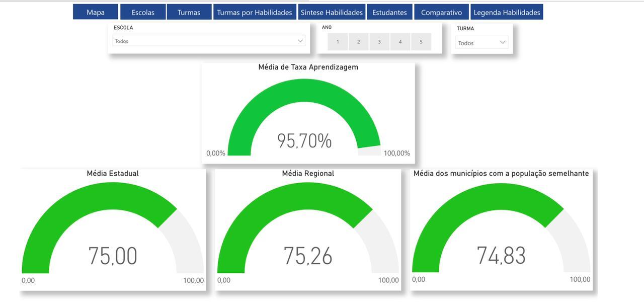Switch to the Comparativo tab
This screenshot has width=644, height=307.
pos(441,12)
